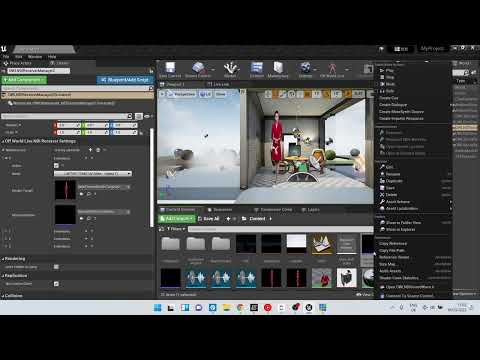Open Google Chrome from the taskbar

click(240, 308)
